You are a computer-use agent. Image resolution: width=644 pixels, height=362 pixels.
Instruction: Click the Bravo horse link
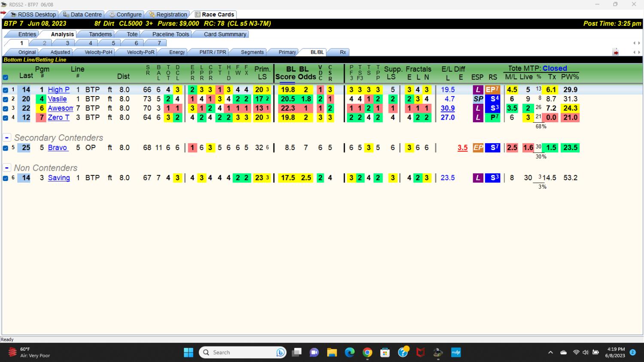click(58, 148)
